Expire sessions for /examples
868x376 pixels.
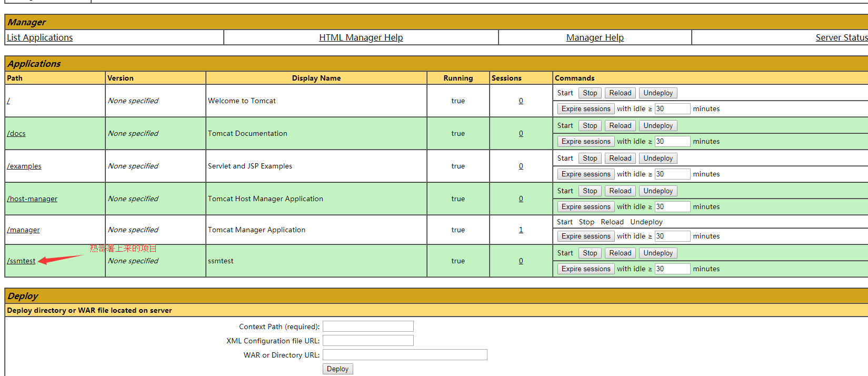tap(586, 174)
